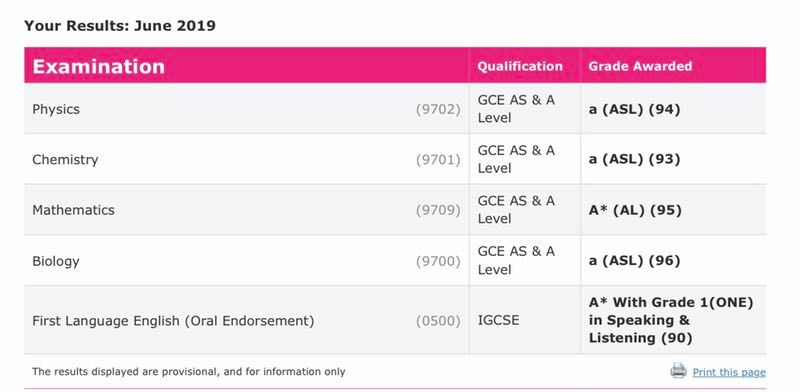Select the Physics examination row
Viewport: 800px width, 392px height.
(395, 109)
